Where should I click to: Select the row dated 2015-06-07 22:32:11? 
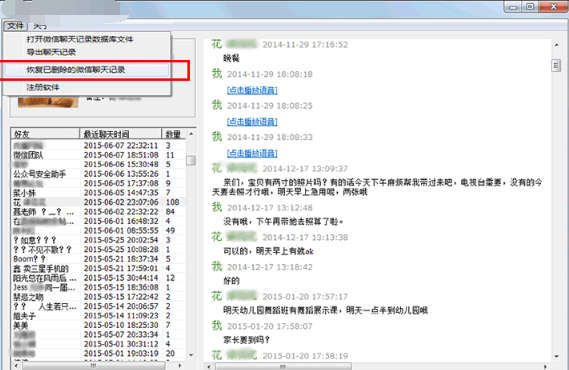tap(98, 145)
